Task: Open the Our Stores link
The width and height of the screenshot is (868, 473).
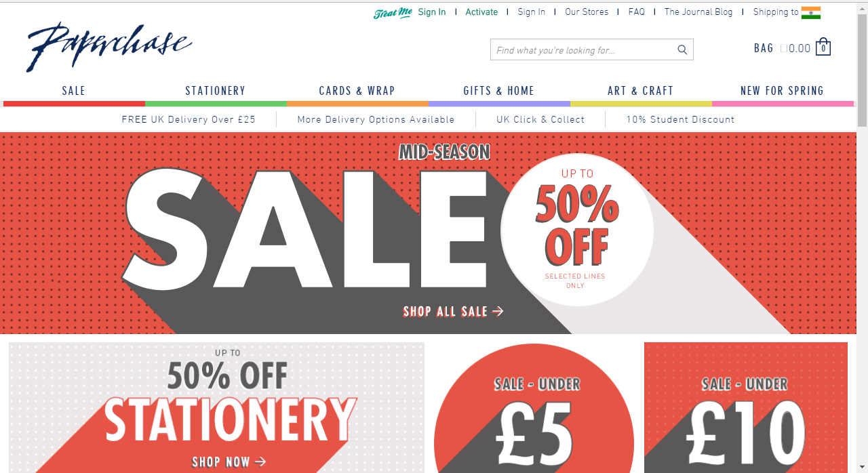Action: pos(587,12)
